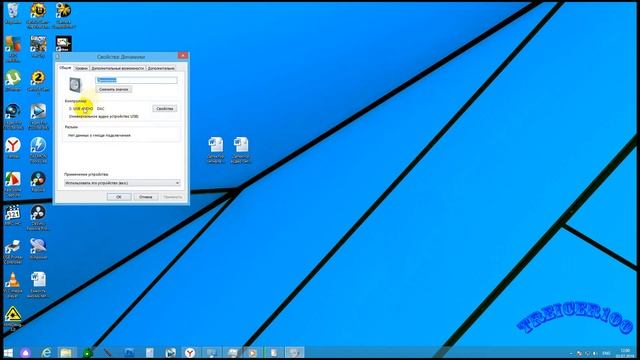This screenshot has width=640, height=360.
Task: Click the ENG language indicator in tray
Action: [x=607, y=353]
